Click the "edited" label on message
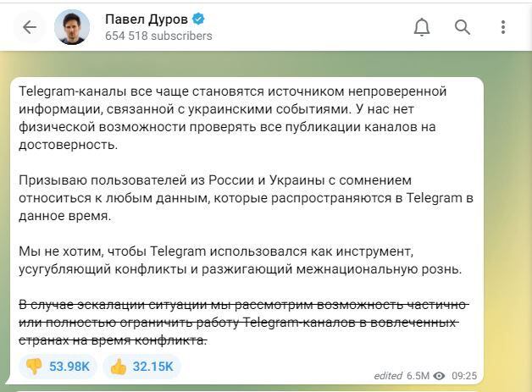Screen dimensions: 532x392 (387, 375)
